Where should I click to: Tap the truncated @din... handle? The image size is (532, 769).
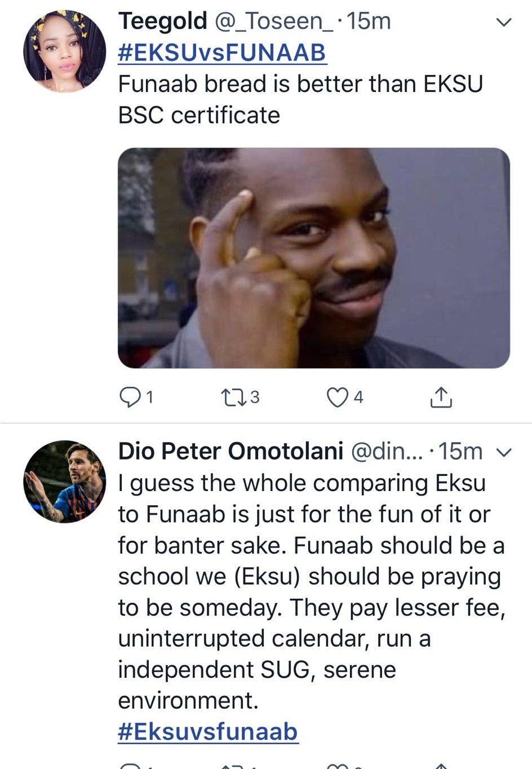(x=387, y=451)
